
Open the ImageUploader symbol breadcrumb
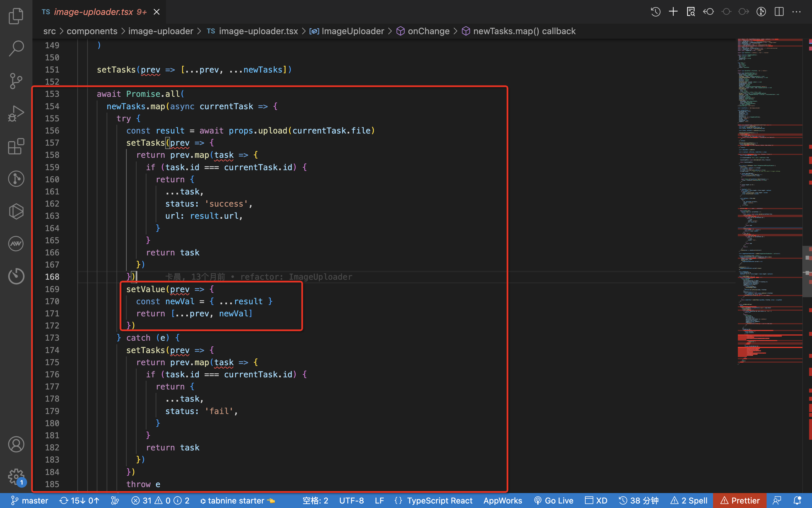347,31
